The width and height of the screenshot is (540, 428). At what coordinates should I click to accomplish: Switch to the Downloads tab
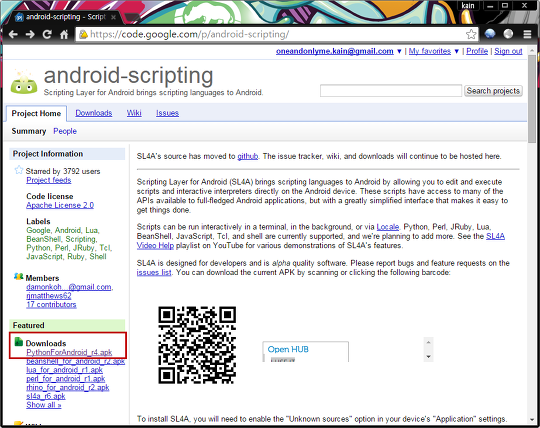[x=94, y=113]
